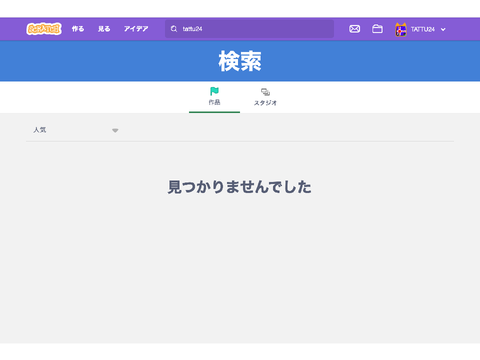
Task: Expand the TATTU24 account dropdown
Action: [x=443, y=29]
